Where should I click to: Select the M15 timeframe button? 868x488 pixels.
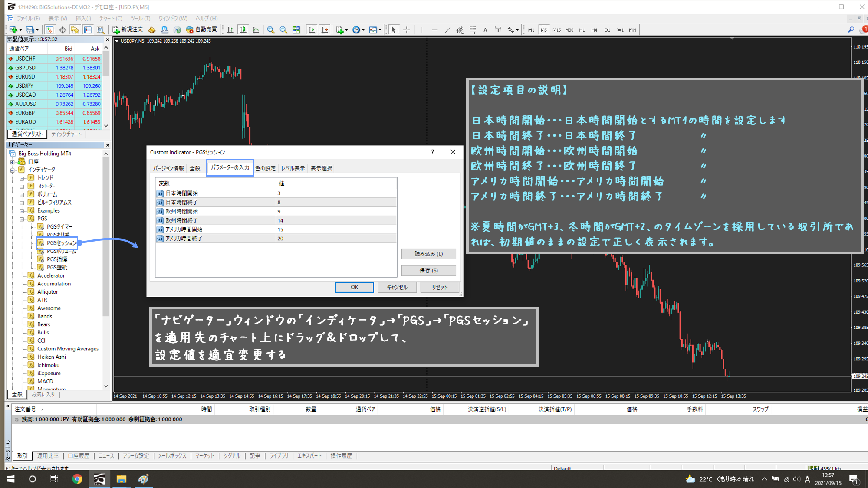click(556, 30)
